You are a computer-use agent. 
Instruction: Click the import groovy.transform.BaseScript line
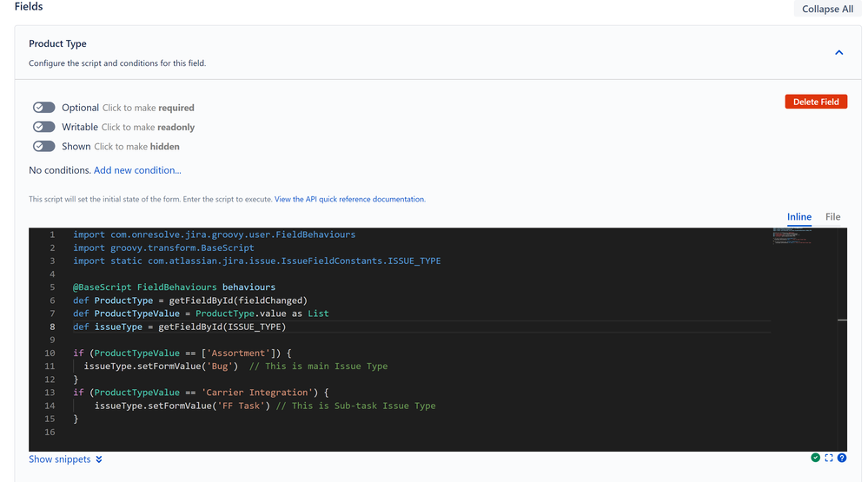click(x=163, y=248)
